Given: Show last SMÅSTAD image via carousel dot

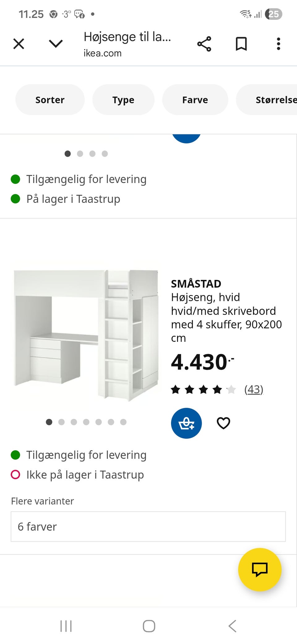Looking at the screenshot, I should pyautogui.click(x=123, y=422).
